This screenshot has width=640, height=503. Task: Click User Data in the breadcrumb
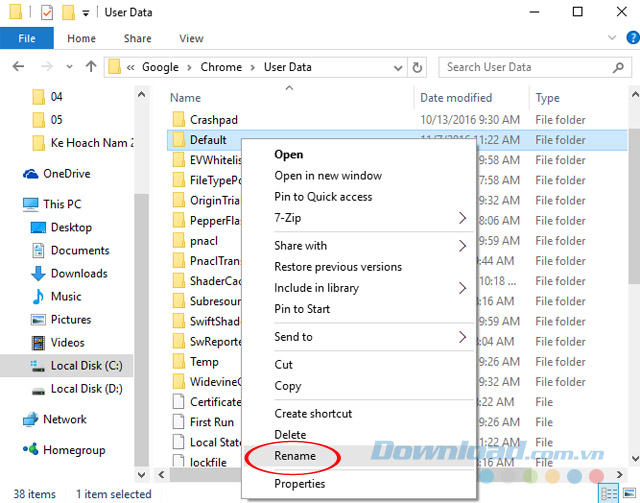(x=287, y=67)
